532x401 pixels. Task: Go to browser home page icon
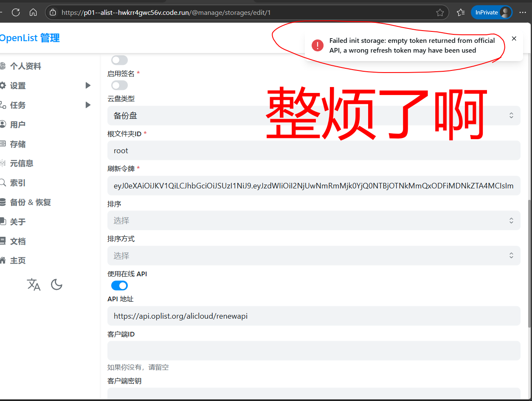33,12
